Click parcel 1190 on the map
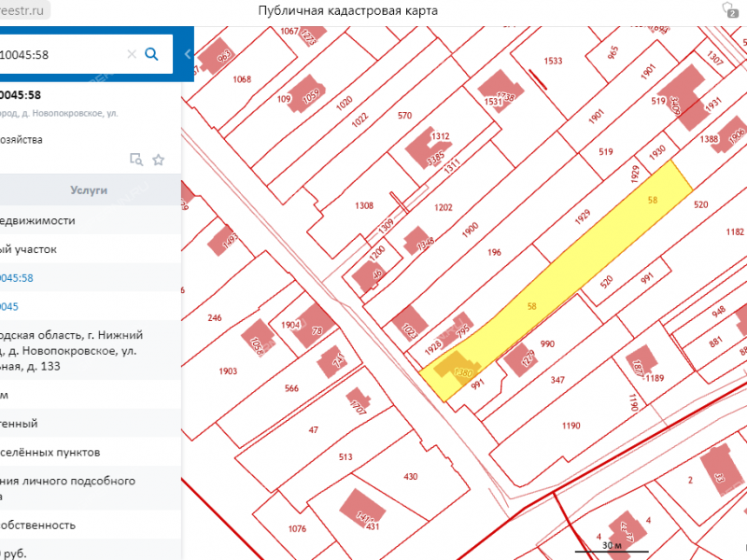Image resolution: width=747 pixels, height=560 pixels. [x=570, y=425]
